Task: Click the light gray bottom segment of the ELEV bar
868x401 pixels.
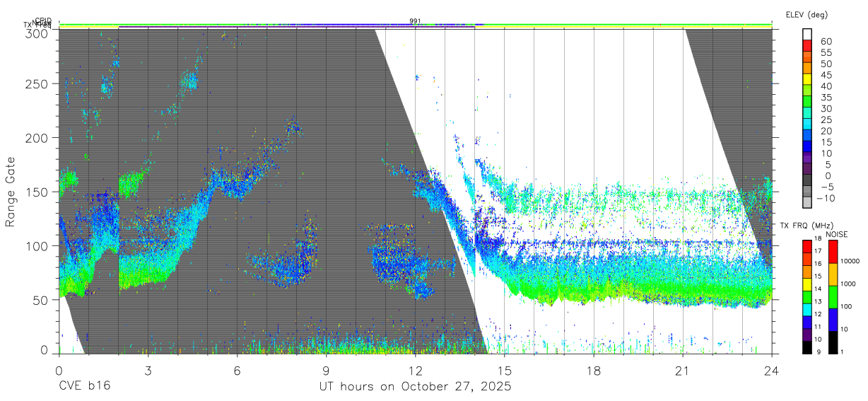Action: (808, 202)
